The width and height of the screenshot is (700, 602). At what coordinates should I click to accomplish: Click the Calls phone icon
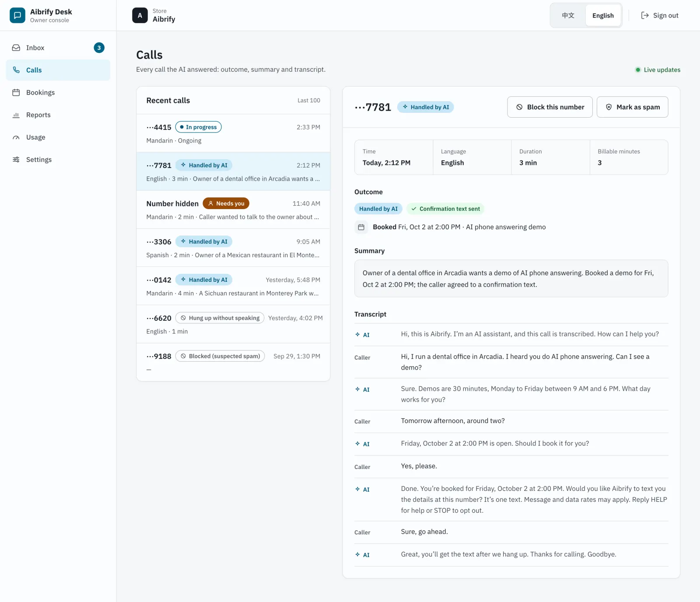[x=16, y=70]
